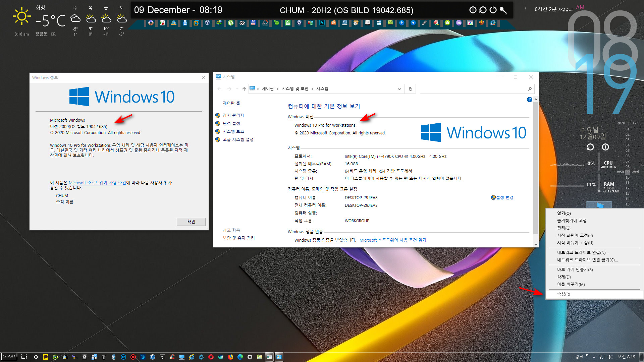The width and height of the screenshot is (644, 362).
Task: Open KakaoTalk yellow icon on taskbar
Action: pyautogui.click(x=46, y=357)
